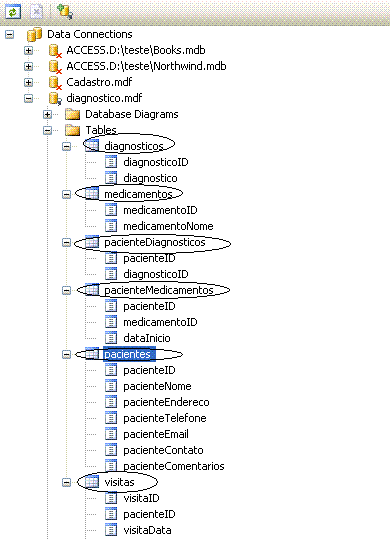
Task: Collapse the pacienteMedicamentos table node
Action: [66, 290]
